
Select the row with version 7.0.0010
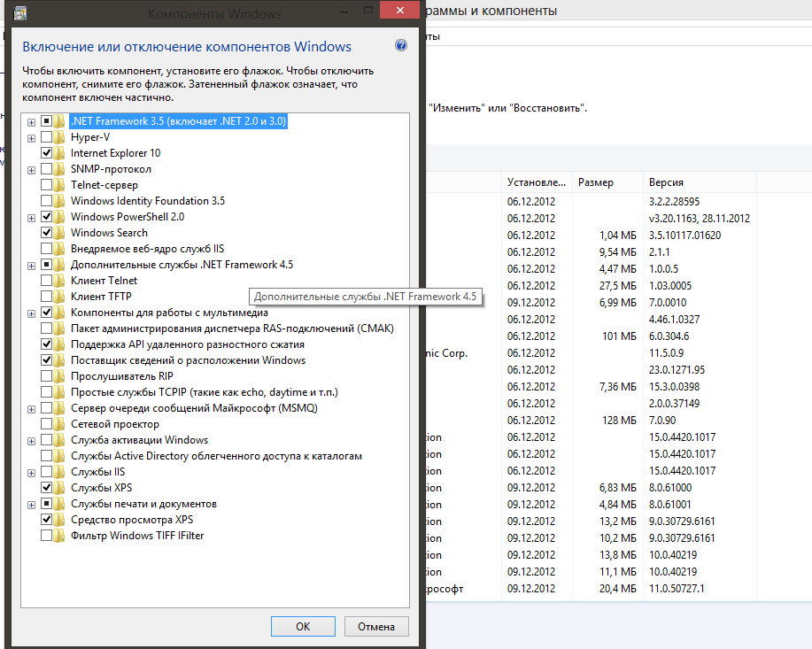(x=619, y=303)
